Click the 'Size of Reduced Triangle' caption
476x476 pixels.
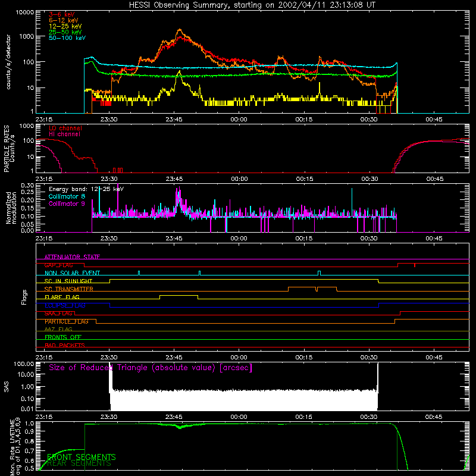(x=151, y=368)
